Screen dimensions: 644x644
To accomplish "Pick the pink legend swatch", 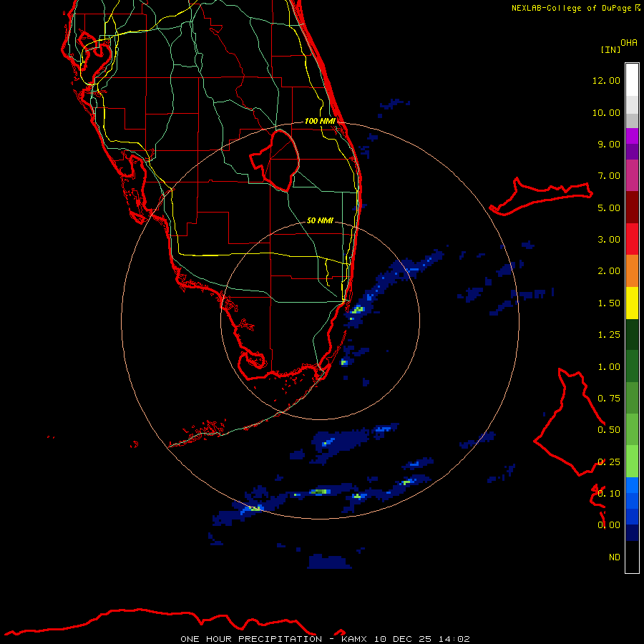I will point(632,175).
